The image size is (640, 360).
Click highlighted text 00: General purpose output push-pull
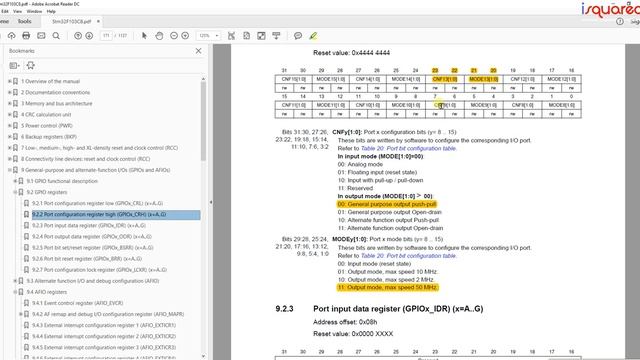[x=387, y=204]
